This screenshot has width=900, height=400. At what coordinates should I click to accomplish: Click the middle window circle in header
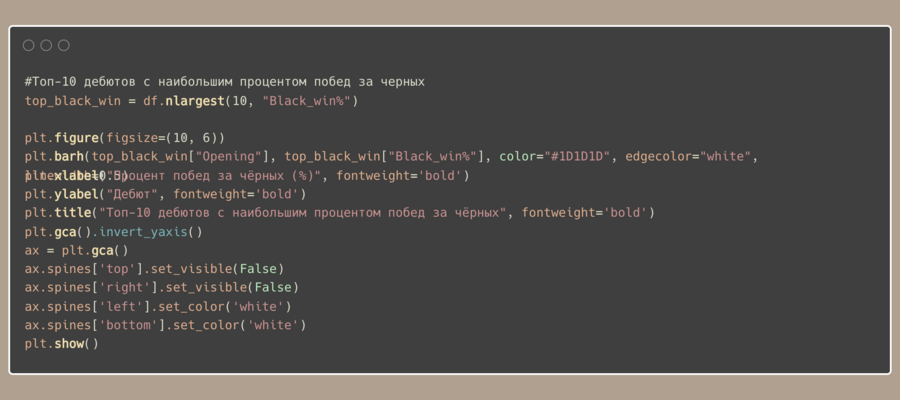46,45
